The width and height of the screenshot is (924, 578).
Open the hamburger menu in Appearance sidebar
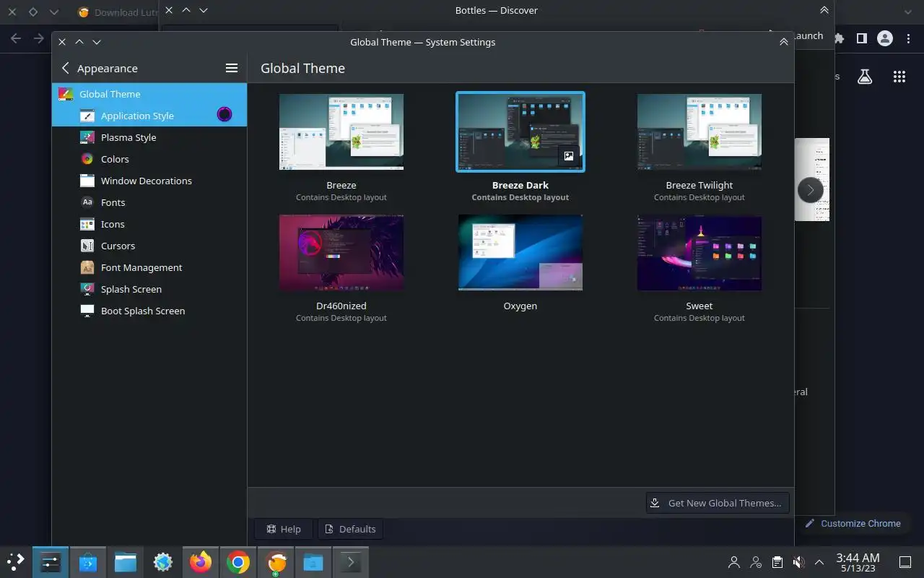click(232, 68)
